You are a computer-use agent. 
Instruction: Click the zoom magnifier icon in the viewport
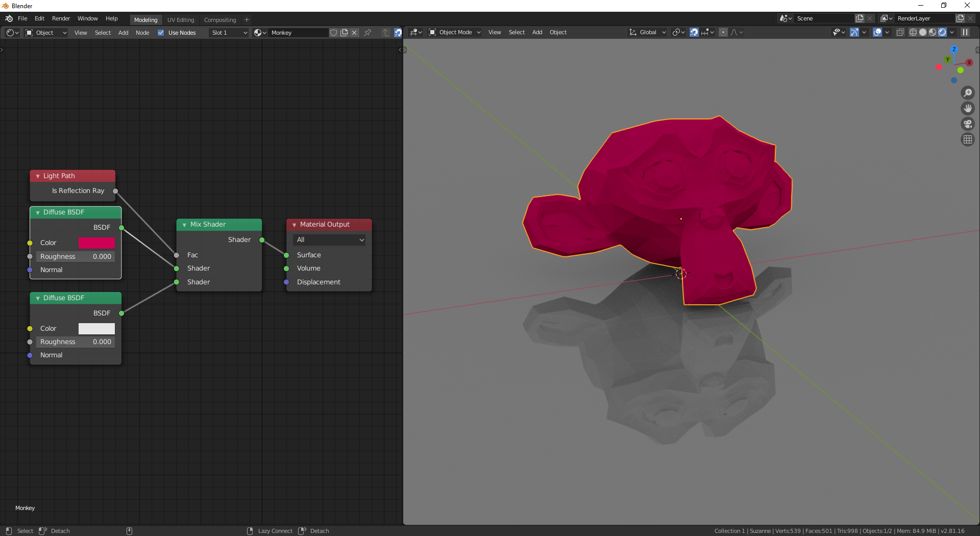pos(968,93)
